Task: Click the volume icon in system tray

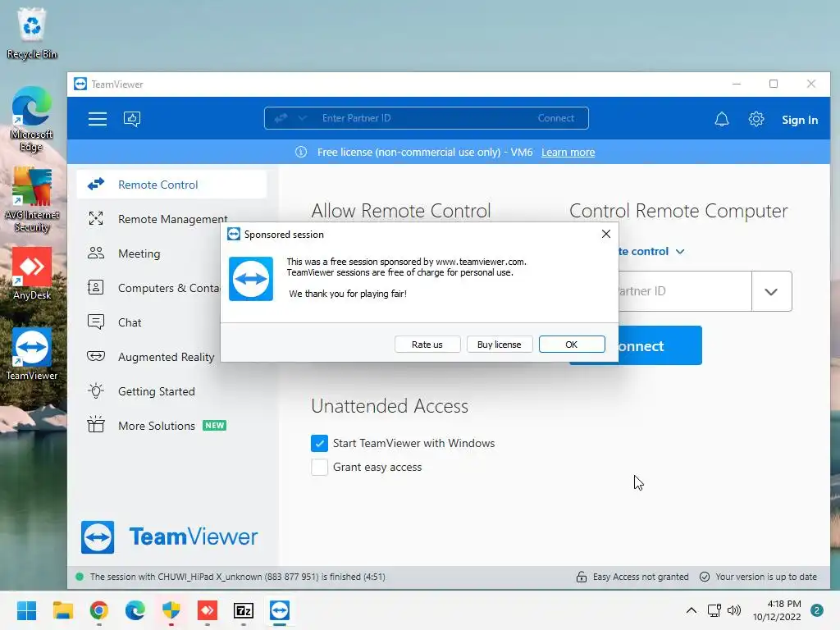Action: tap(734, 610)
